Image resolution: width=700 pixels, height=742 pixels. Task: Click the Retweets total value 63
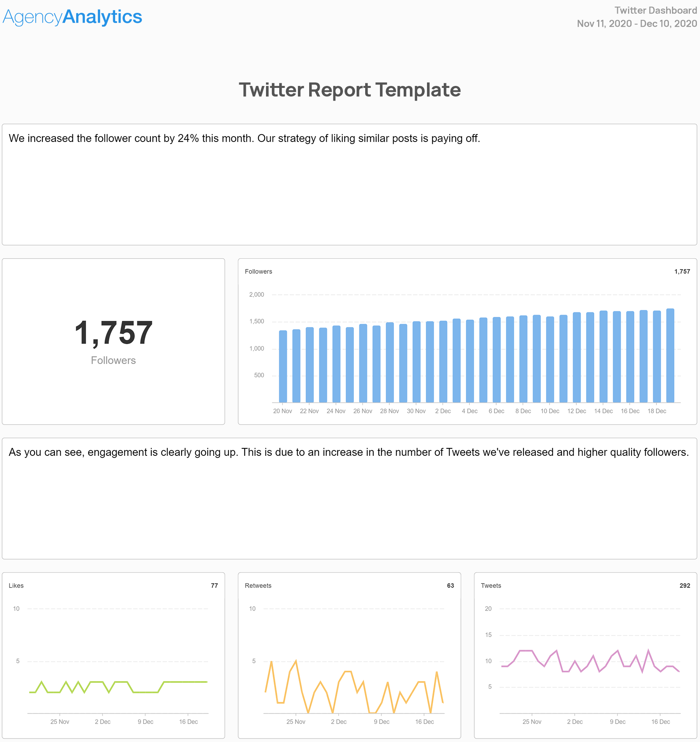pyautogui.click(x=450, y=586)
